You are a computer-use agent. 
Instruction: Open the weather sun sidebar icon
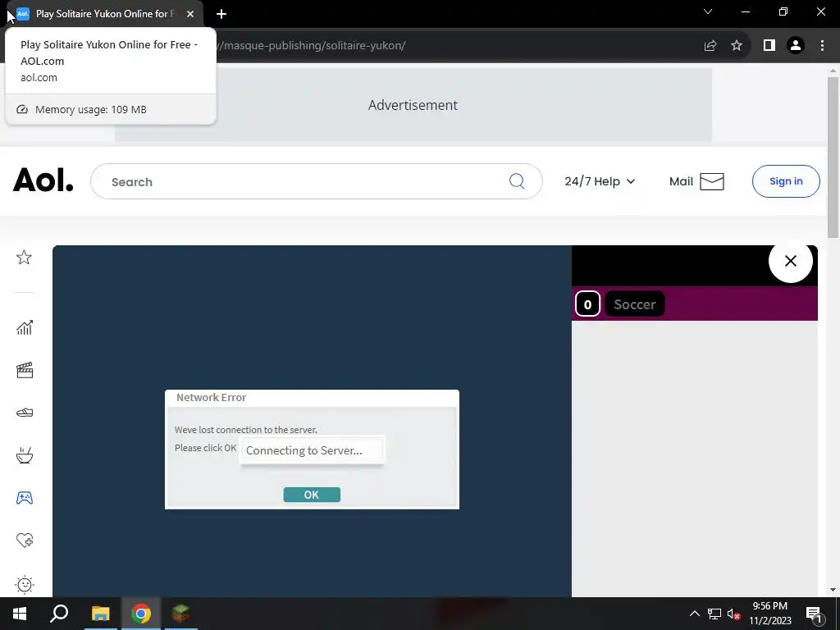click(x=25, y=584)
